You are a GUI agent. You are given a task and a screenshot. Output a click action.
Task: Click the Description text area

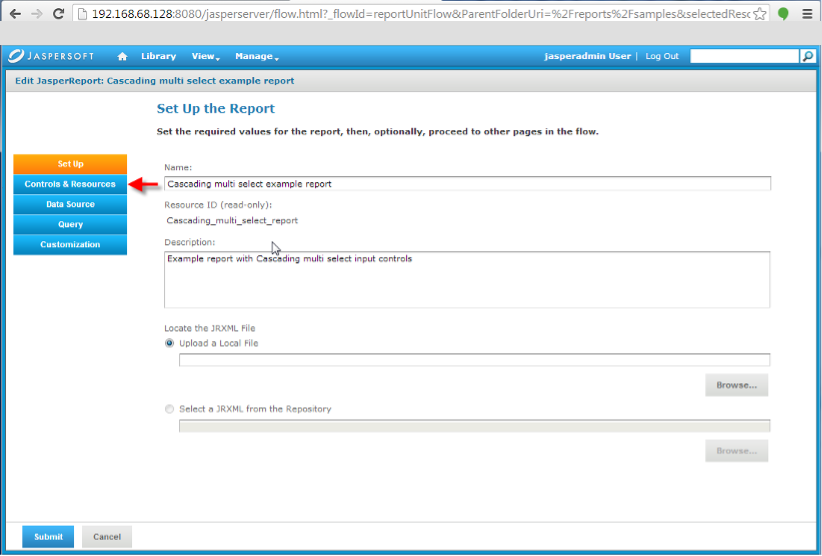point(467,279)
